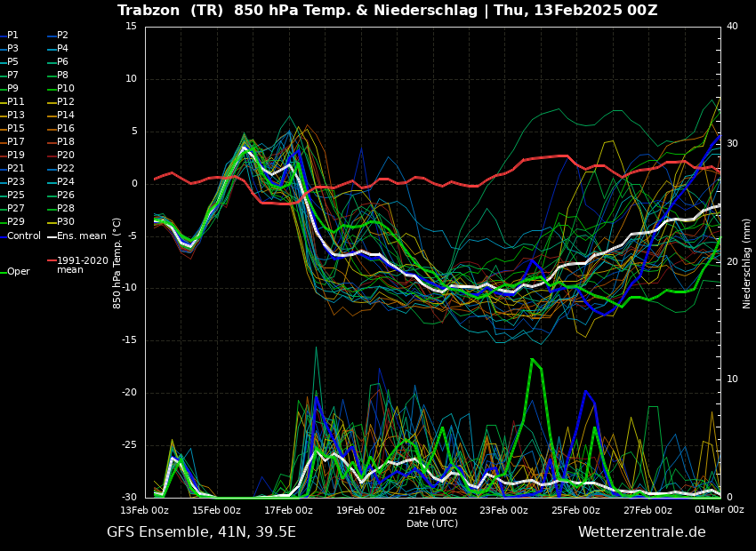This screenshot has height=551, width=756.
Task: Select the 23Feb 00z axis label
Action: point(504,510)
